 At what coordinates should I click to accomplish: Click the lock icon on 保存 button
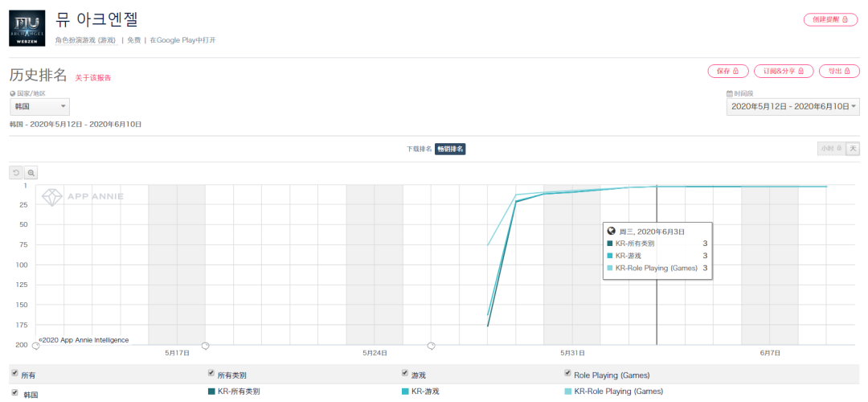click(x=735, y=72)
